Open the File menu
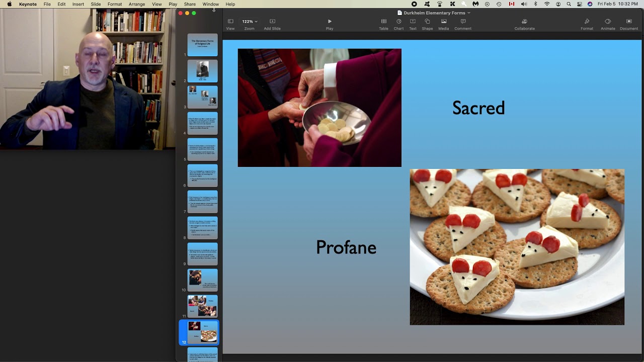 pos(47,4)
